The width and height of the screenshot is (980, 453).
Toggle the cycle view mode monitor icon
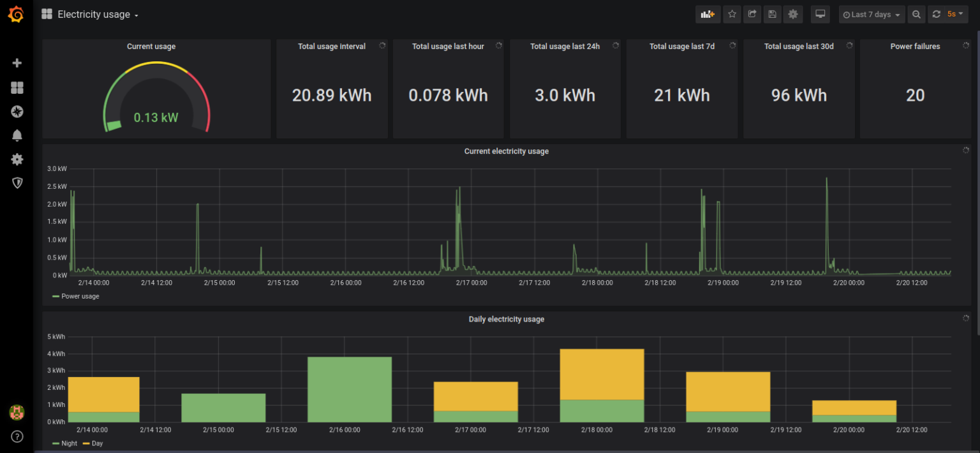tap(820, 14)
